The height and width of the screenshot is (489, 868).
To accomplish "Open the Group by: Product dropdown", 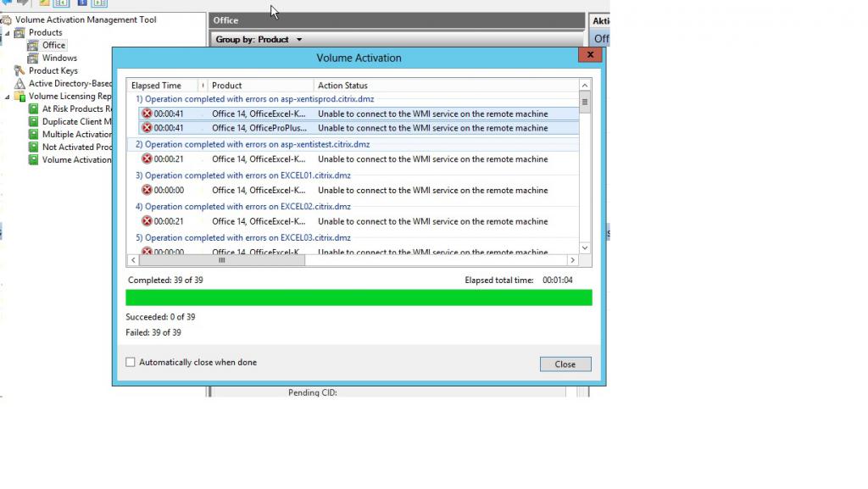I will [x=259, y=39].
